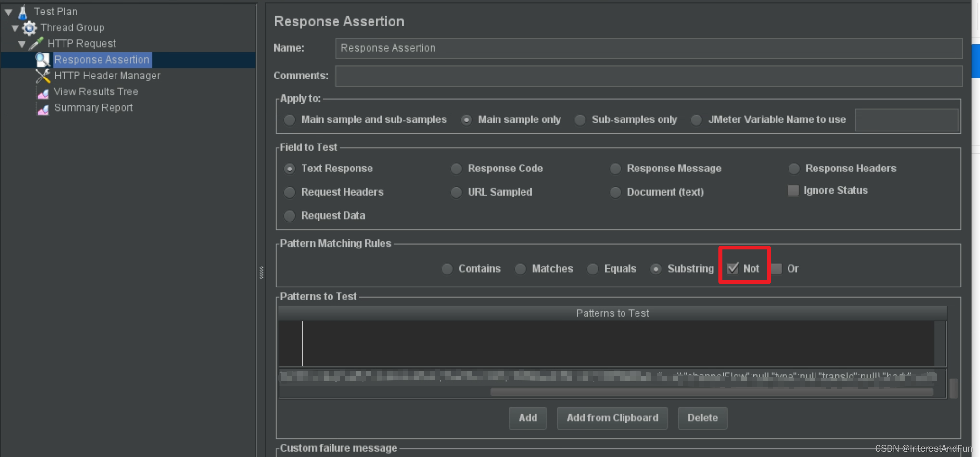Viewport: 980px width, 457px height.
Task: Open HTTP Header Manager tree item
Action: click(x=107, y=76)
